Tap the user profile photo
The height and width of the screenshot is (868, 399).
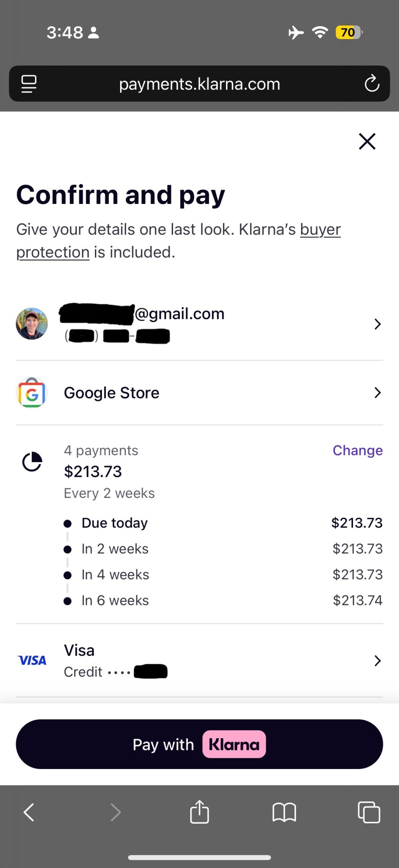pos(32,324)
